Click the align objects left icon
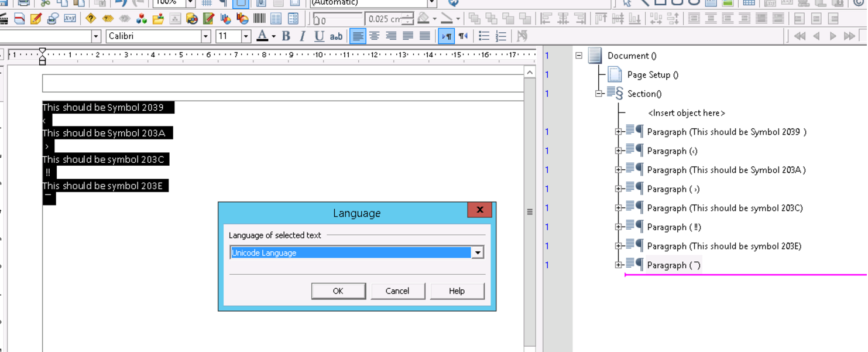 pos(546,19)
